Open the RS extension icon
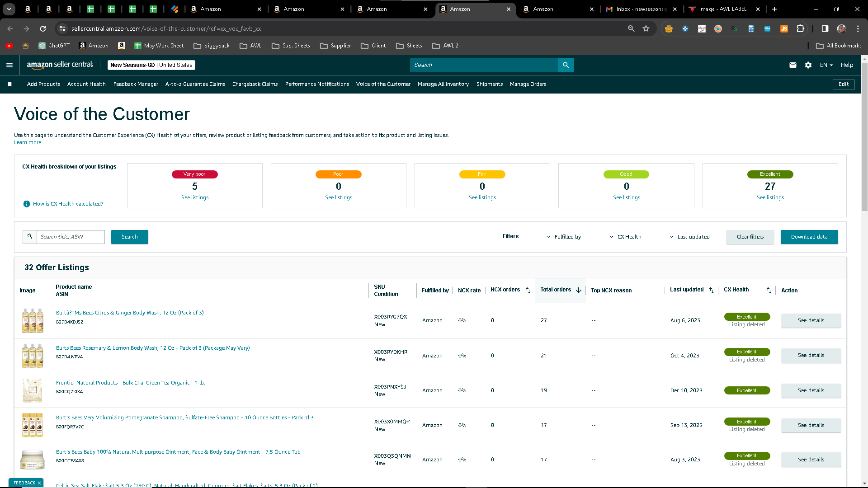 tap(734, 28)
